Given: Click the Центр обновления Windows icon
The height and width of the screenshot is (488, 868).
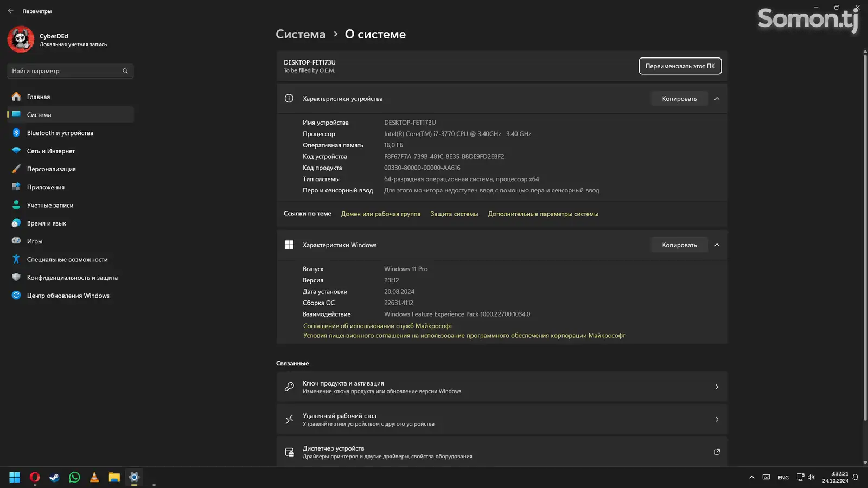Looking at the screenshot, I should [16, 296].
